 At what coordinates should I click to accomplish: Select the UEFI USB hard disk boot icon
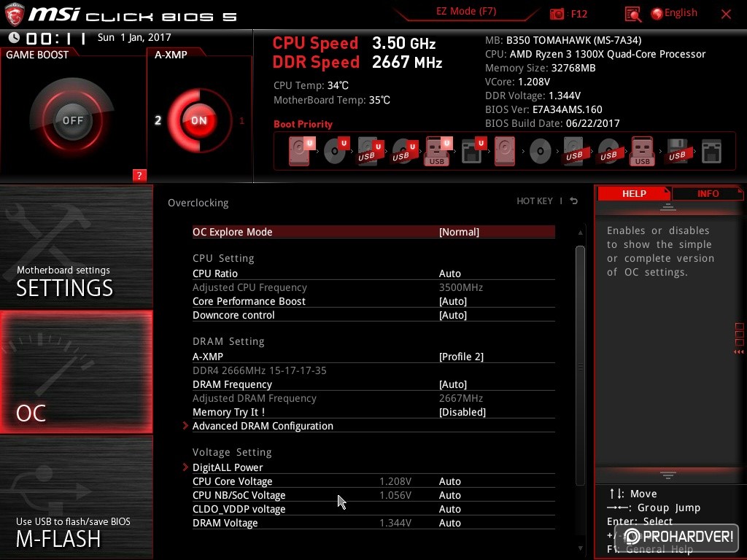pos(370,151)
